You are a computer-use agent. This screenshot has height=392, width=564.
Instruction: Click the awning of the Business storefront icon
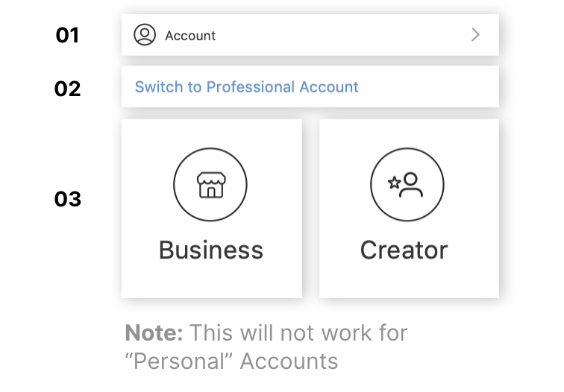pos(211,178)
